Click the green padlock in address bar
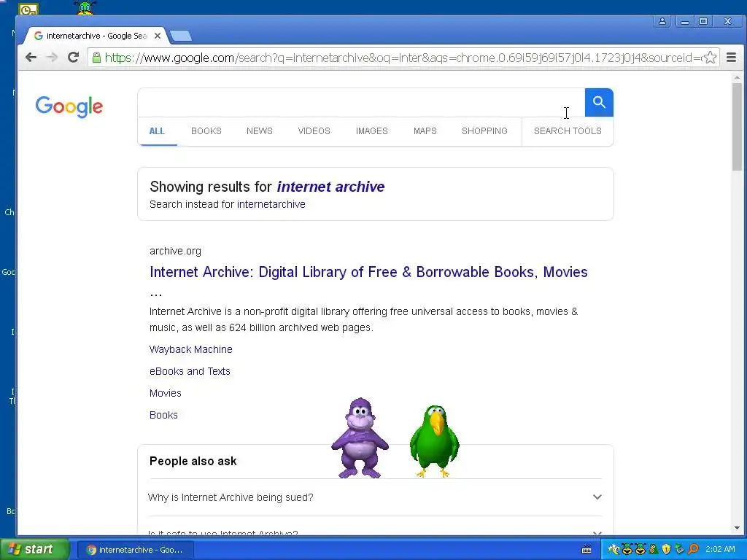The height and width of the screenshot is (560, 747). click(x=96, y=58)
